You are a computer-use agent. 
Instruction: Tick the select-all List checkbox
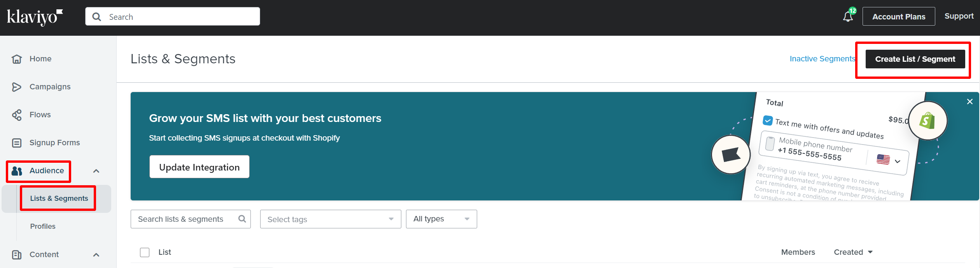[145, 252]
